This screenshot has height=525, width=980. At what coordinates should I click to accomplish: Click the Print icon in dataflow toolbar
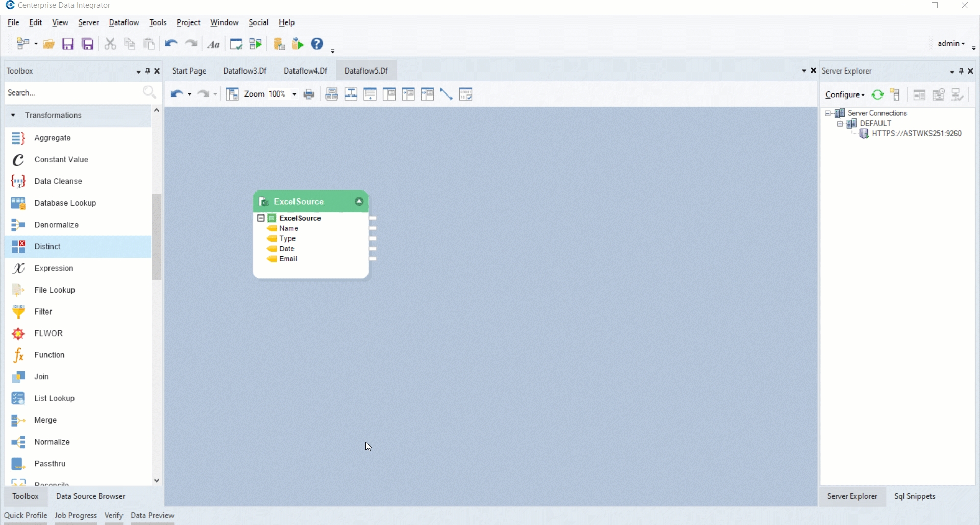(309, 94)
